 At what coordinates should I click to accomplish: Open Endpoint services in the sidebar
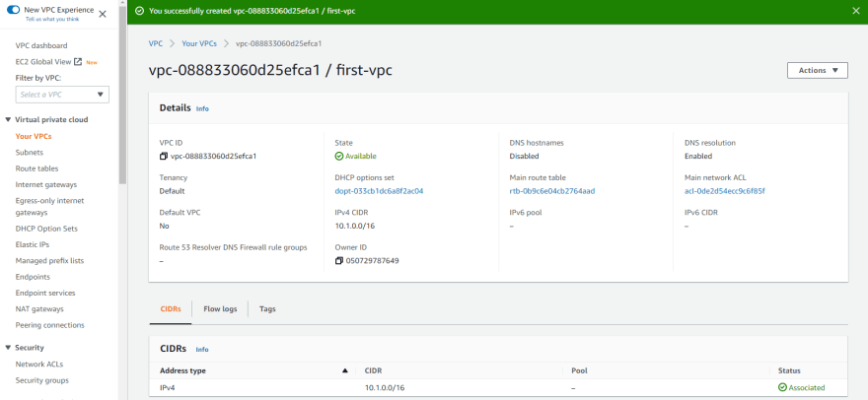tap(45, 293)
